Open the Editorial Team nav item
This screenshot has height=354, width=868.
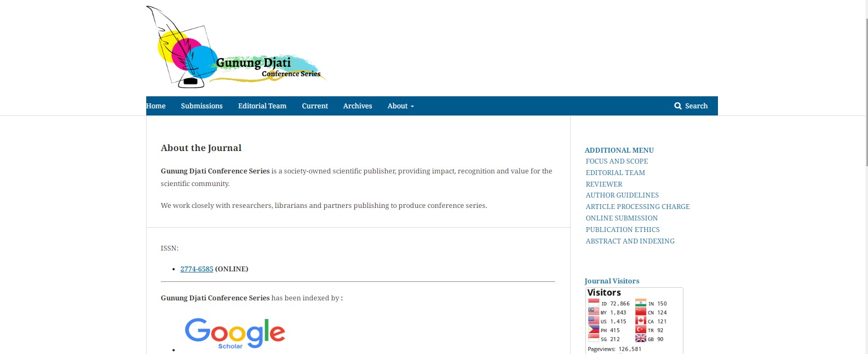click(x=262, y=106)
